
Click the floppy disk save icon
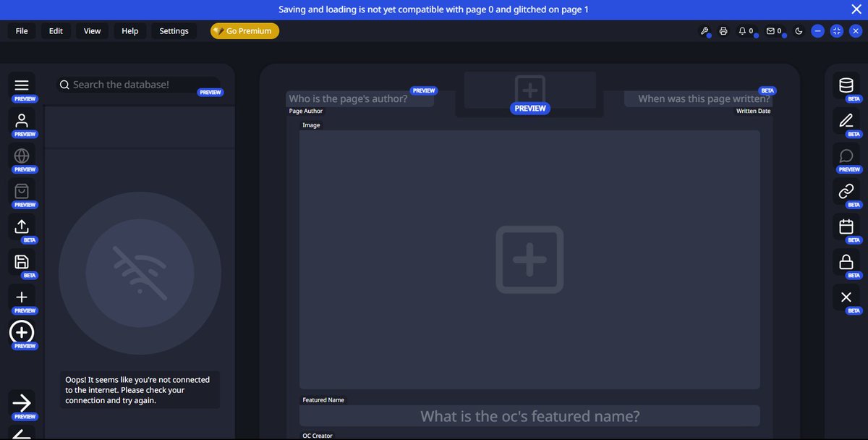pos(22,262)
